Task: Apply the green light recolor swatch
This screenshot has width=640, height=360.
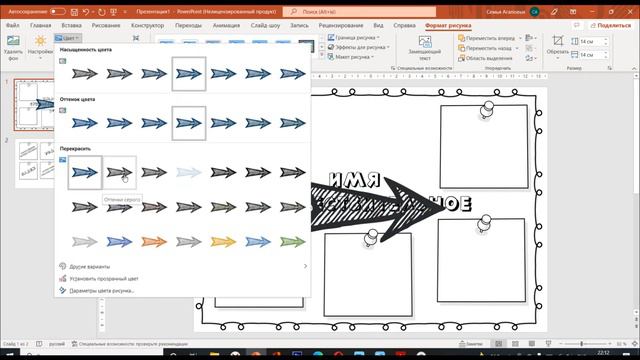Action: coord(293,242)
